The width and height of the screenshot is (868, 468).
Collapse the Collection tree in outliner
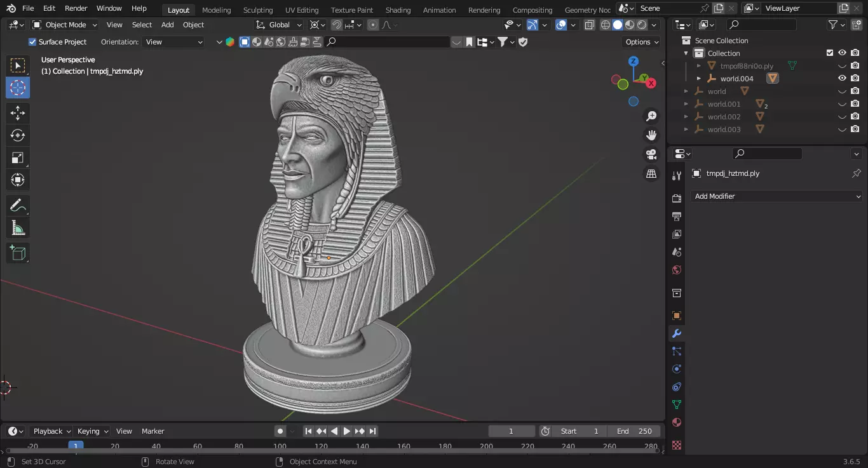coord(686,53)
